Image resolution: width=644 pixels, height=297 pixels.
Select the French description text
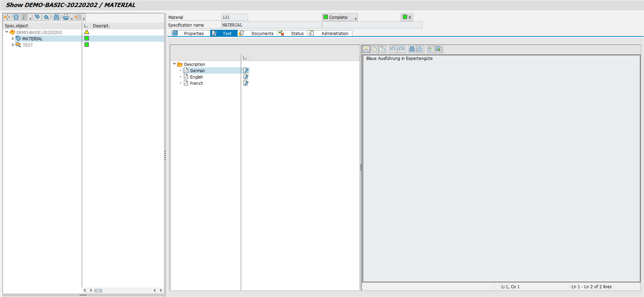coord(197,83)
